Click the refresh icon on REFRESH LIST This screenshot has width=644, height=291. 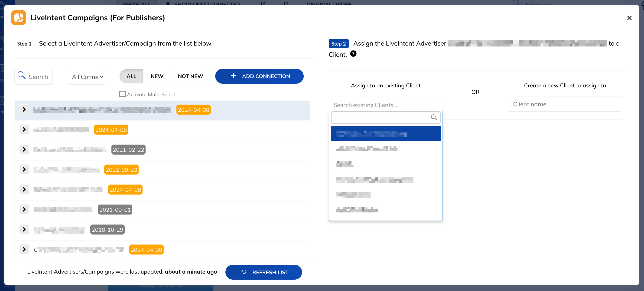point(244,272)
